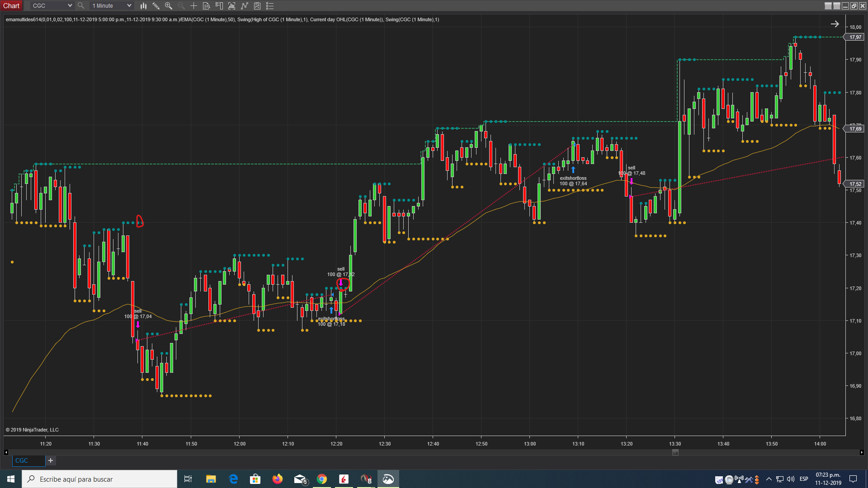Click the horizontal chart scrollbar thumb

675,452
